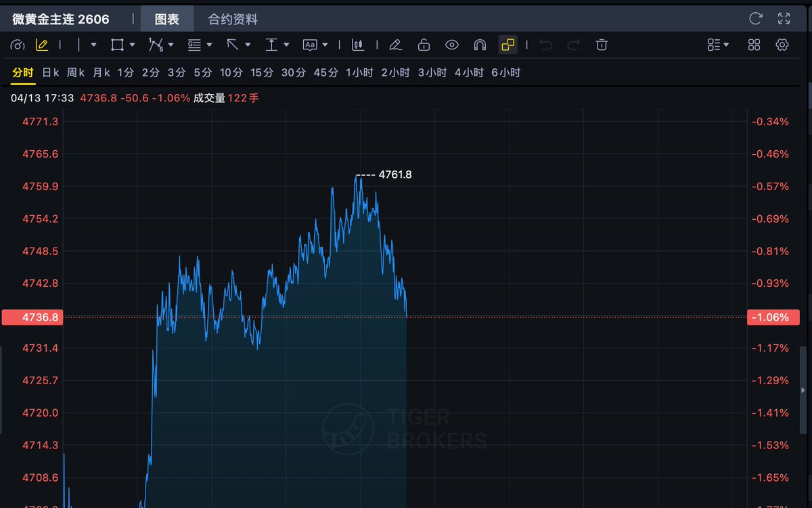
Task: Switch chart to 2分 interval
Action: click(150, 72)
